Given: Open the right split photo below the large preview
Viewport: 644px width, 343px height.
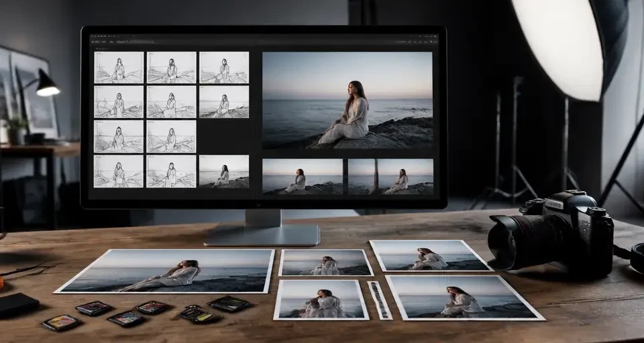Looking at the screenshot, I should coord(390,176).
